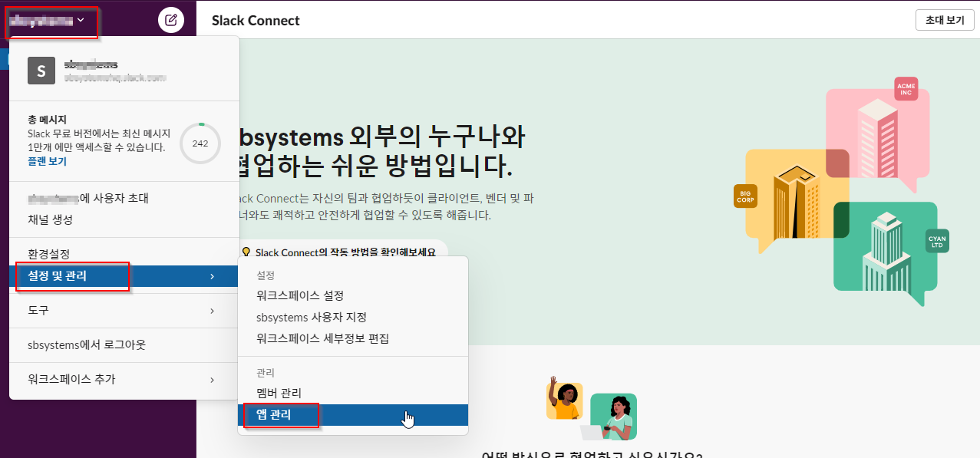Open 환경설정 menu item
The height and width of the screenshot is (458, 980).
coord(124,254)
